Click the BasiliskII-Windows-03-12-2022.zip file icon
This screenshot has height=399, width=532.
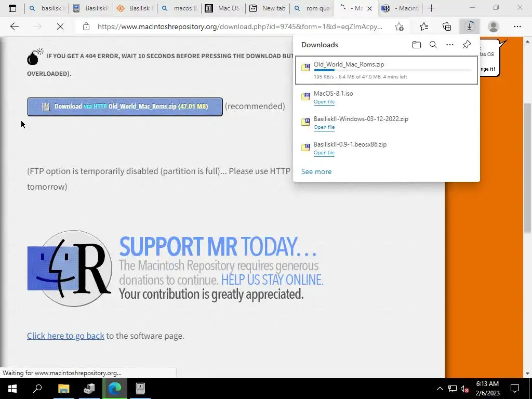(x=305, y=122)
